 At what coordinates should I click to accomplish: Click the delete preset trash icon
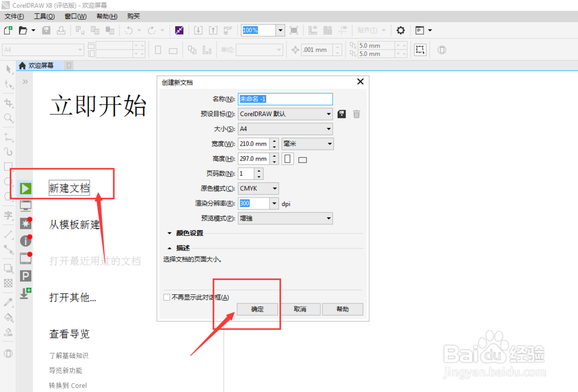click(x=357, y=113)
